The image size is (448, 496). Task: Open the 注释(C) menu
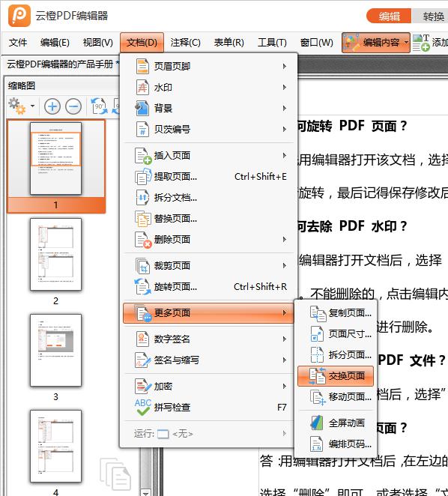pos(185,42)
